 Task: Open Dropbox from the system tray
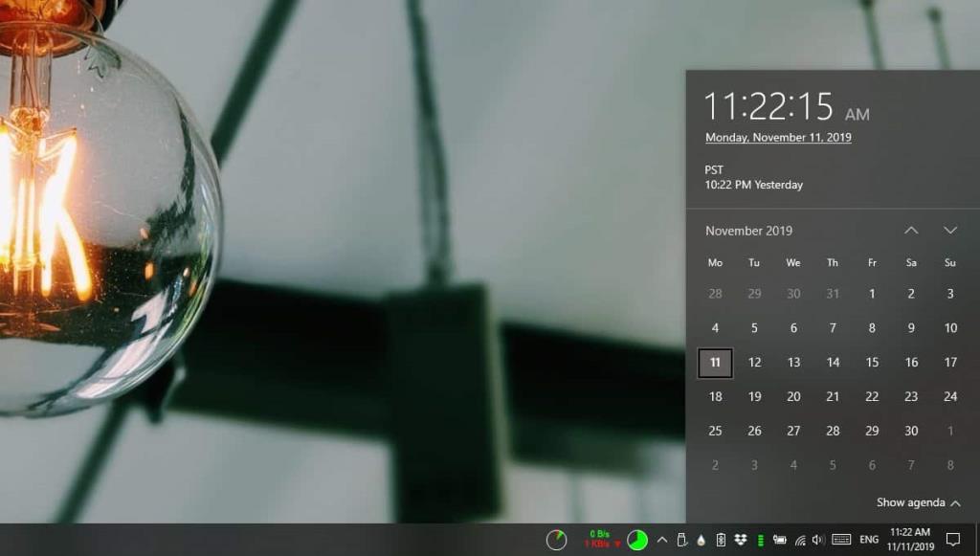pos(741,537)
